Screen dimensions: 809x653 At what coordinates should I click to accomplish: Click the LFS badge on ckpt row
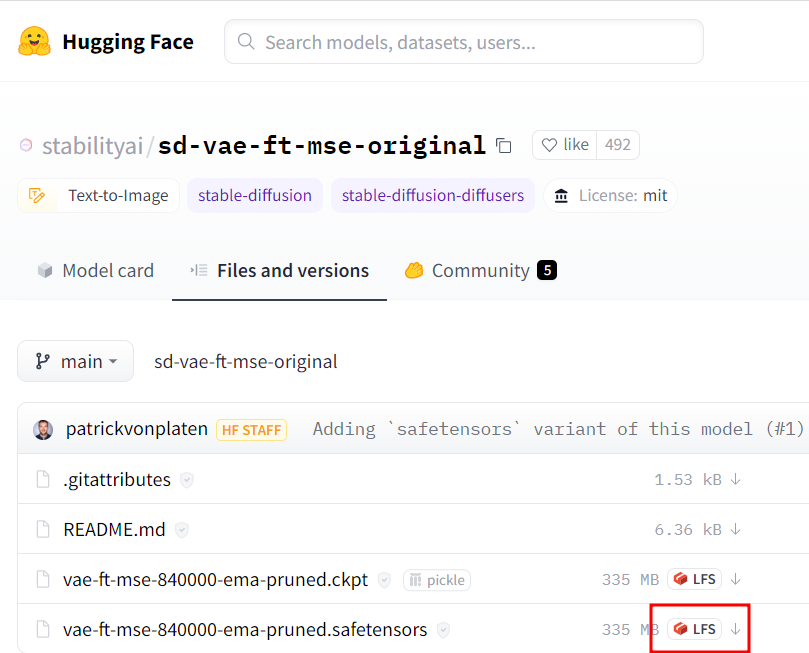(x=694, y=579)
